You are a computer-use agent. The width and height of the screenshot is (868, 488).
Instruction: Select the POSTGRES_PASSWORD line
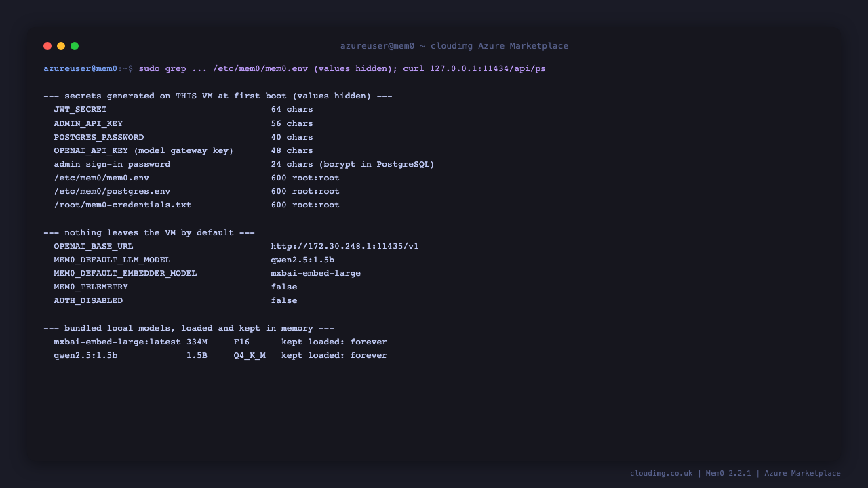click(184, 137)
